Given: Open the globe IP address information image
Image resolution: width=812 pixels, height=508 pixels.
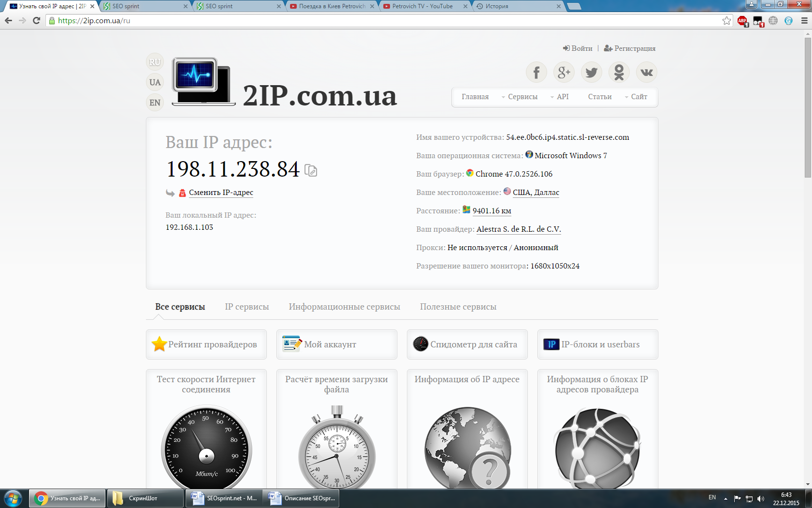Looking at the screenshot, I should [467, 448].
